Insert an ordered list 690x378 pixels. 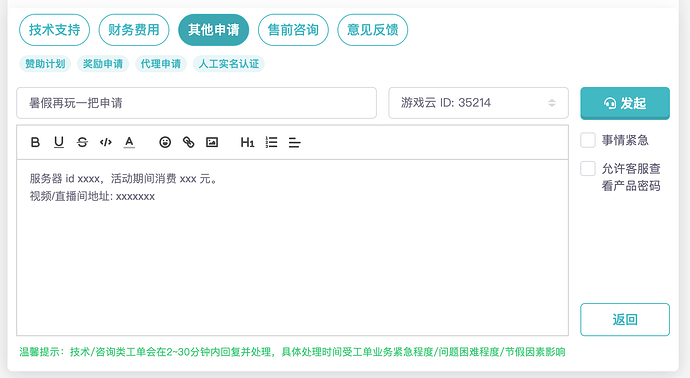(x=272, y=142)
